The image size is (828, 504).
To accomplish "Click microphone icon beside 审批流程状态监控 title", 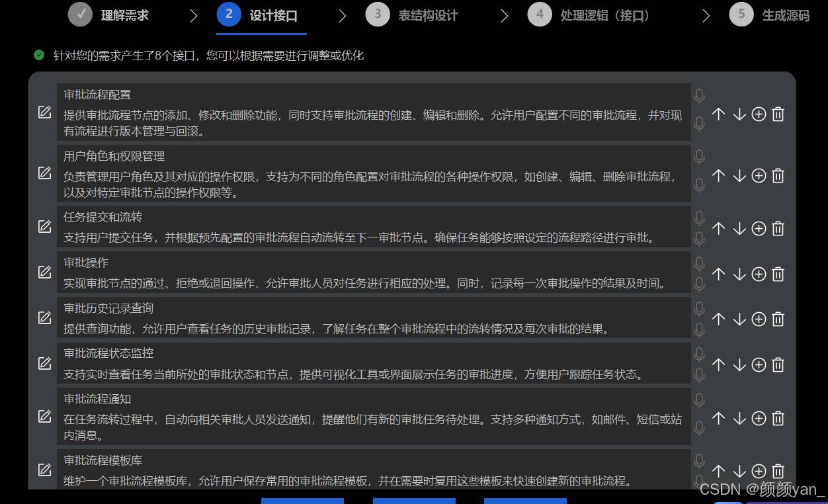I will (699, 355).
